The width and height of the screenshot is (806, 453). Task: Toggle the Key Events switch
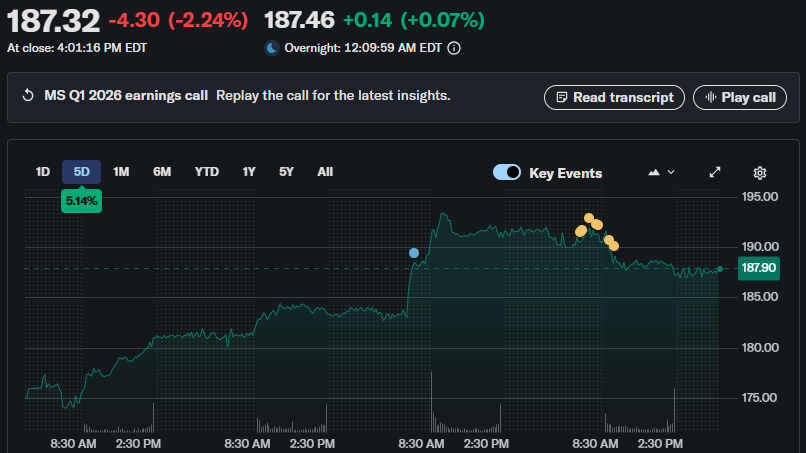click(x=507, y=172)
